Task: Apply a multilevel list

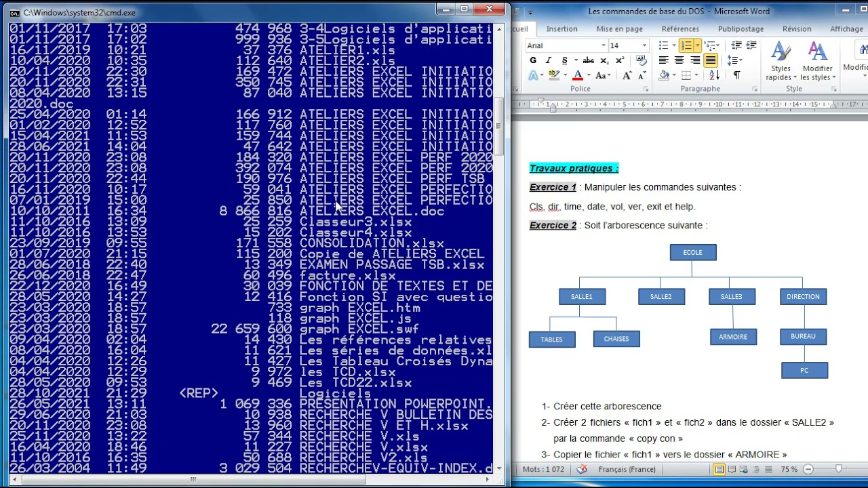Action: (x=708, y=45)
